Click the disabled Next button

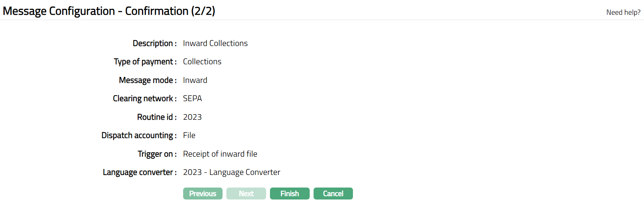246,194
